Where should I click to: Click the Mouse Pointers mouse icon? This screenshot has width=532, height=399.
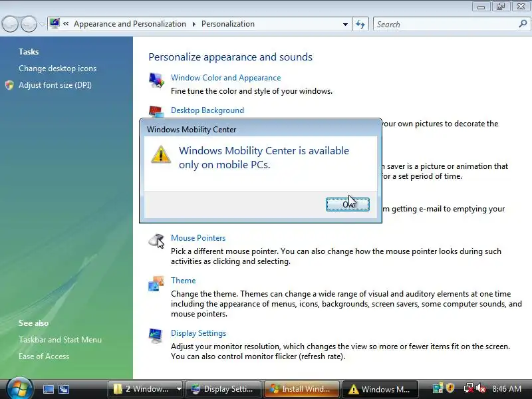(156, 241)
